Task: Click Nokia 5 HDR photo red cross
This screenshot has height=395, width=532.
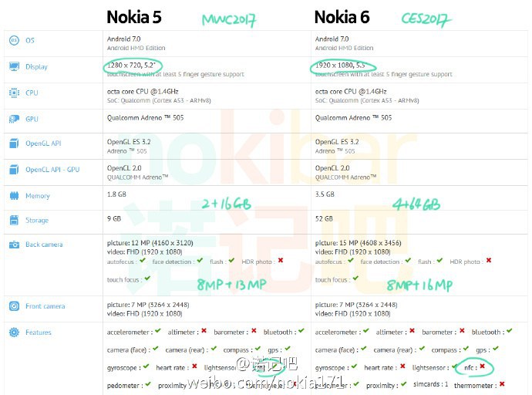Action: tap(280, 260)
